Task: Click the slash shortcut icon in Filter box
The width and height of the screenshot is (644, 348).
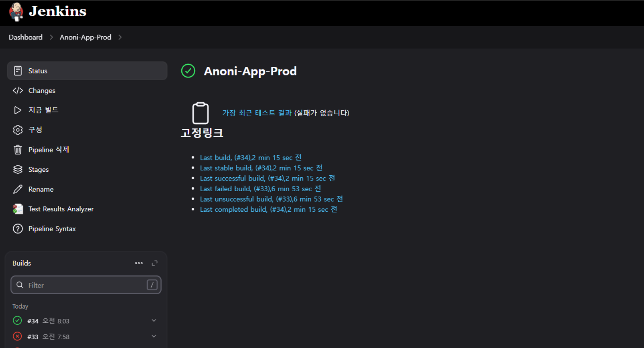Action: pos(152,285)
